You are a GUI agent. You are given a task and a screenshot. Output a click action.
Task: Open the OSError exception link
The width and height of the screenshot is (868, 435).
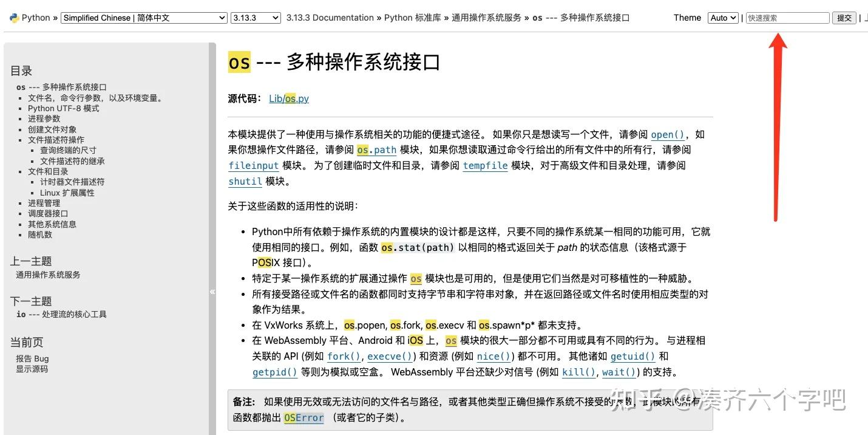coord(303,418)
